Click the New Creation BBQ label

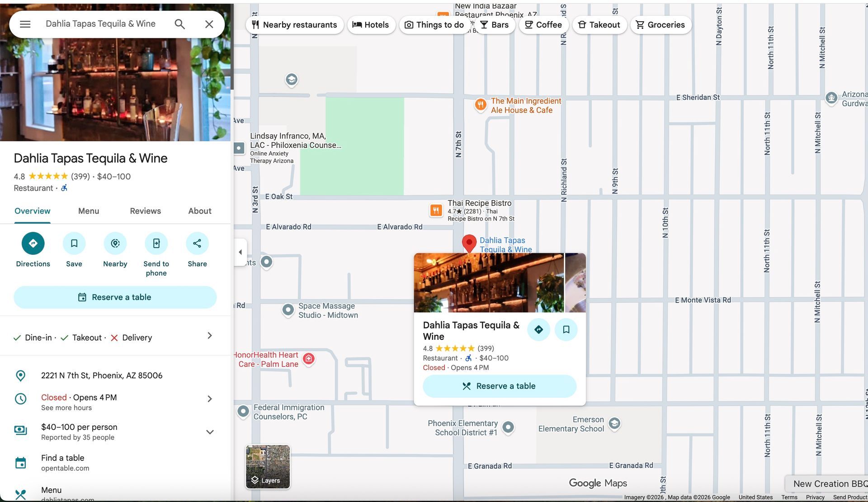pos(830,484)
